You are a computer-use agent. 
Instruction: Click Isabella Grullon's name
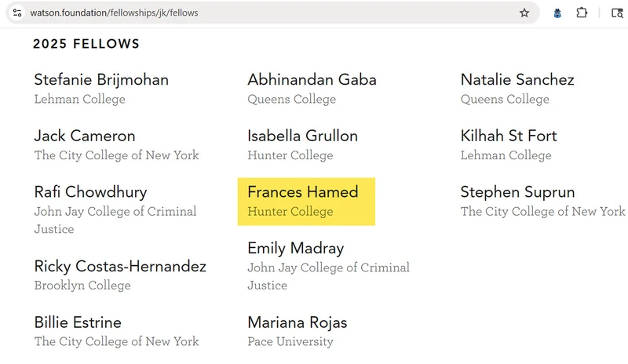tap(302, 136)
